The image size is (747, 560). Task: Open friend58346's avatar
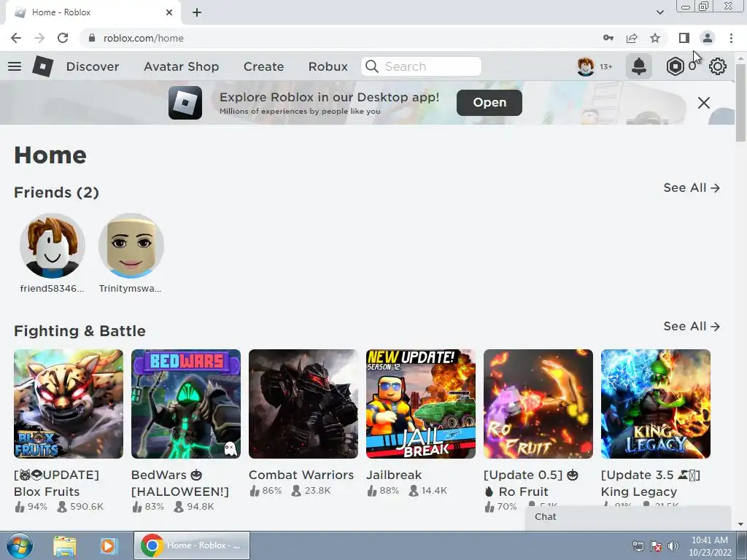[53, 246]
